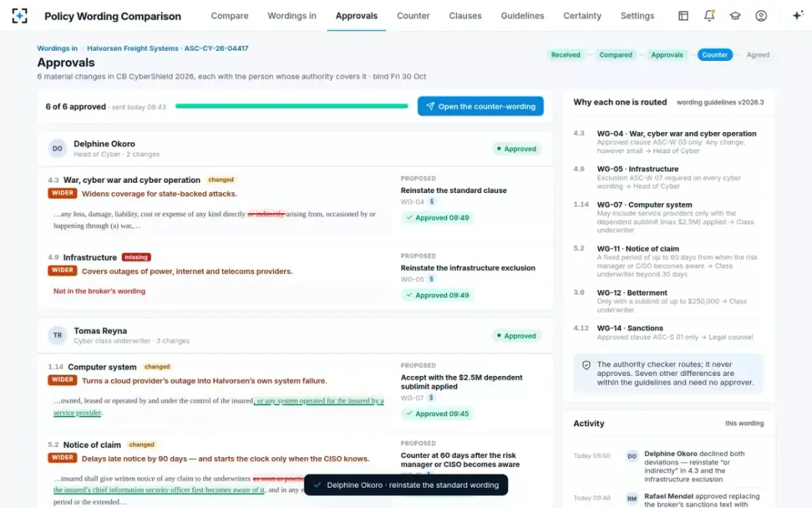Open the counter-wording button
Image resolution: width=812 pixels, height=508 pixels.
point(480,106)
